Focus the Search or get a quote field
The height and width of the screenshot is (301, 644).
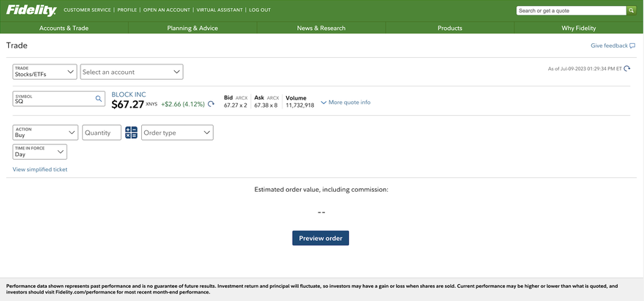point(572,11)
